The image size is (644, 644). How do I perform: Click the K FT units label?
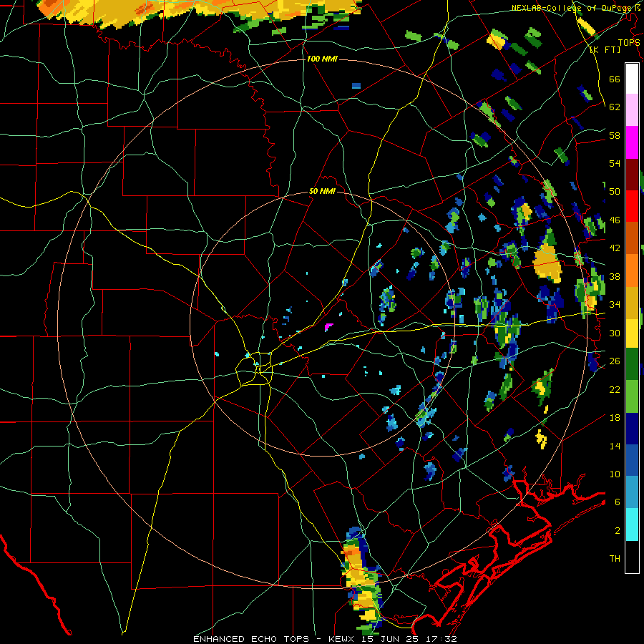605,50
